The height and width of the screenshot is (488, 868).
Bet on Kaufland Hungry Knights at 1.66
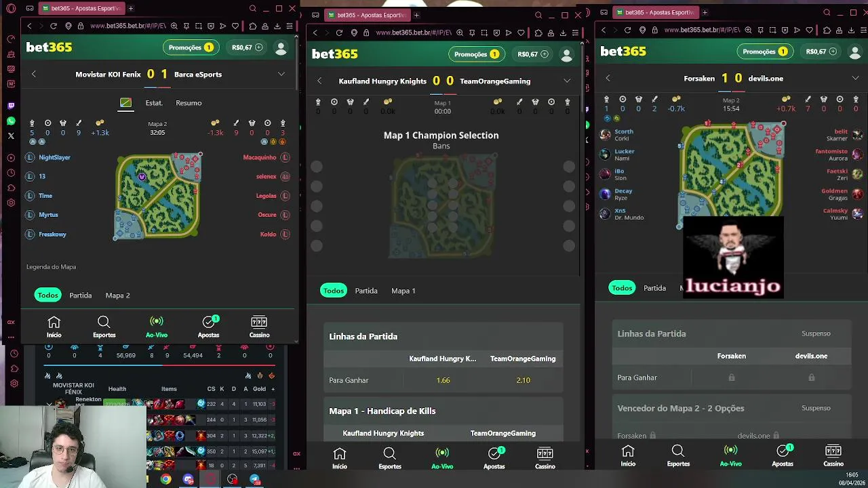tap(443, 380)
